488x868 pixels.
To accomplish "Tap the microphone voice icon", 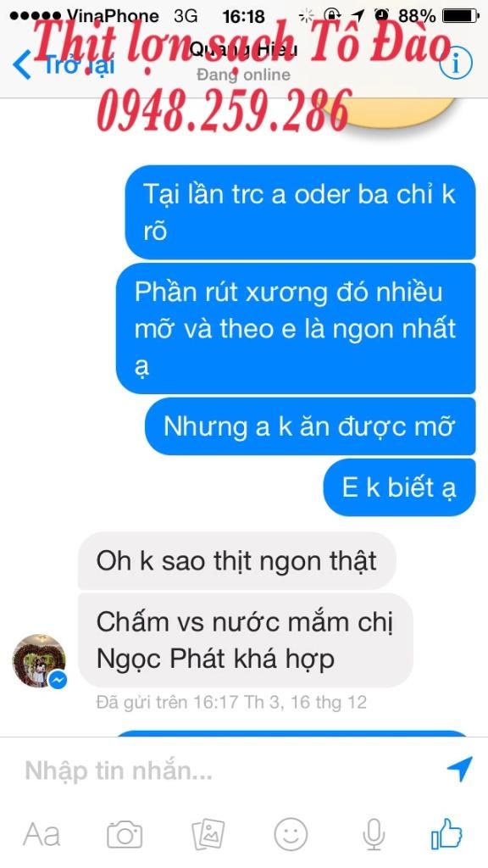I will pos(374,834).
